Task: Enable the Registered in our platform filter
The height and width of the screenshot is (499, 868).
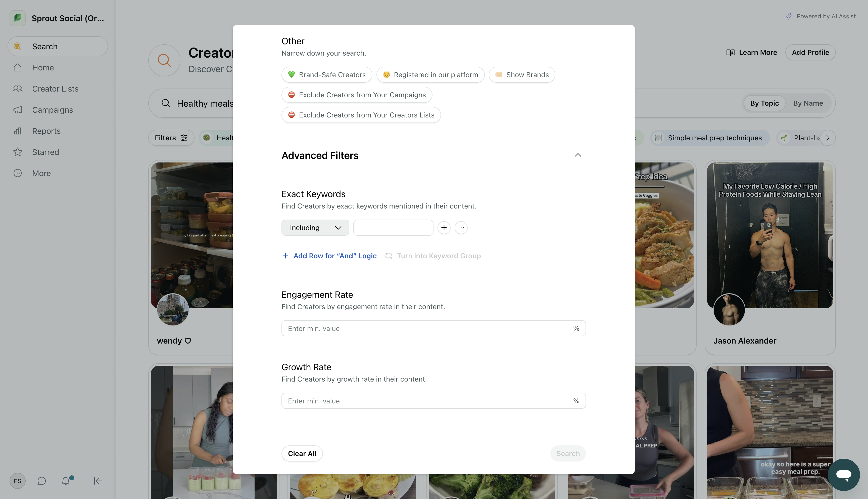Action: coord(430,74)
